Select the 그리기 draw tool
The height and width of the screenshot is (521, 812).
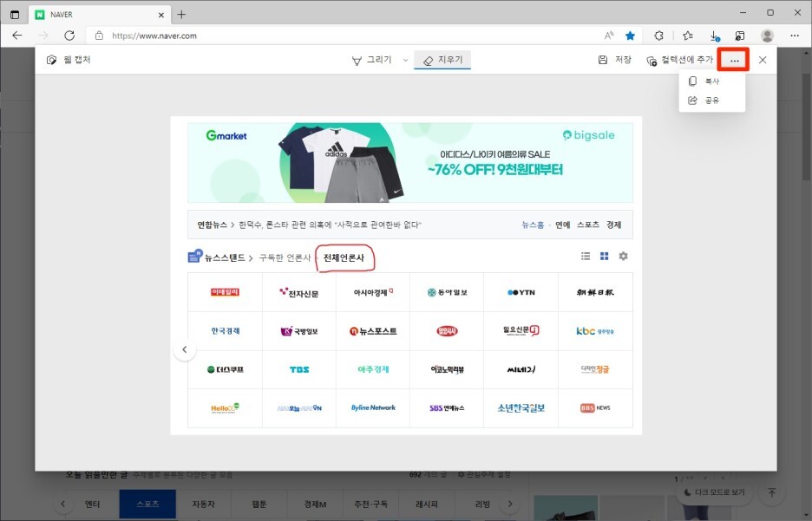point(372,60)
